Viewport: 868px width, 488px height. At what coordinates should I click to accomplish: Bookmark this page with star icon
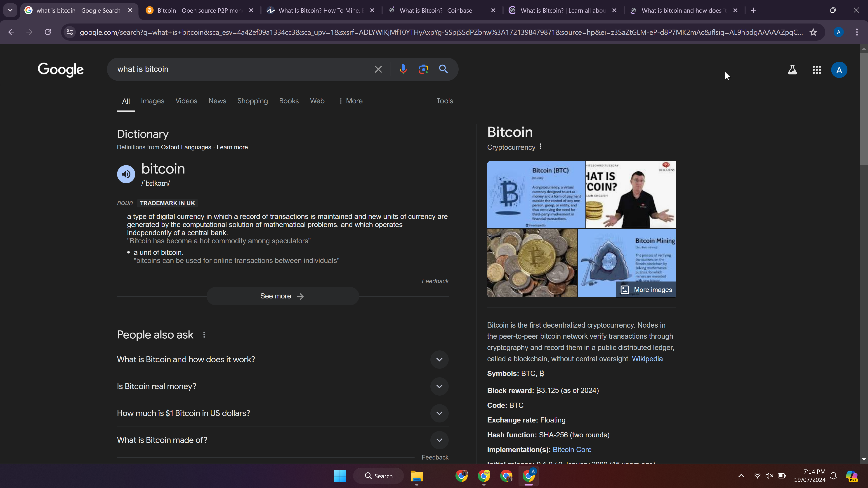813,32
